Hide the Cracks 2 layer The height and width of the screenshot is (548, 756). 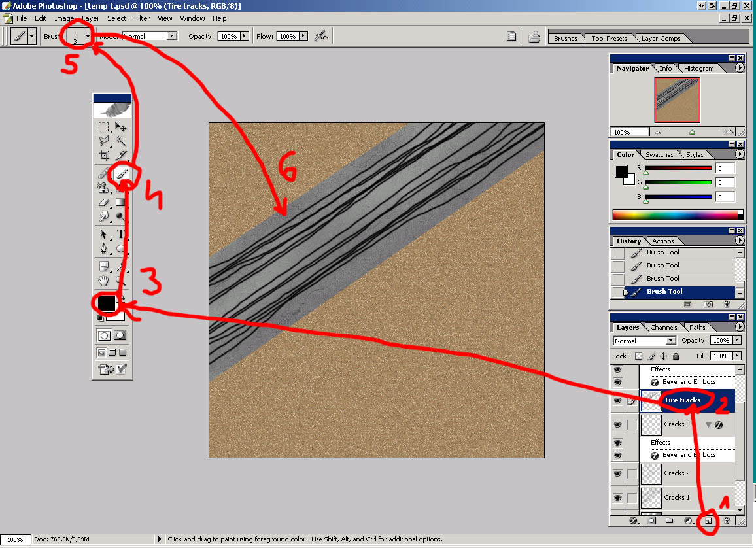pyautogui.click(x=617, y=473)
